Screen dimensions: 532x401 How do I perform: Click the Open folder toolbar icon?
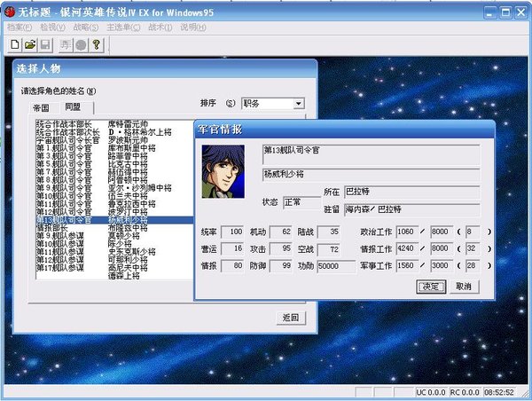pos(30,45)
